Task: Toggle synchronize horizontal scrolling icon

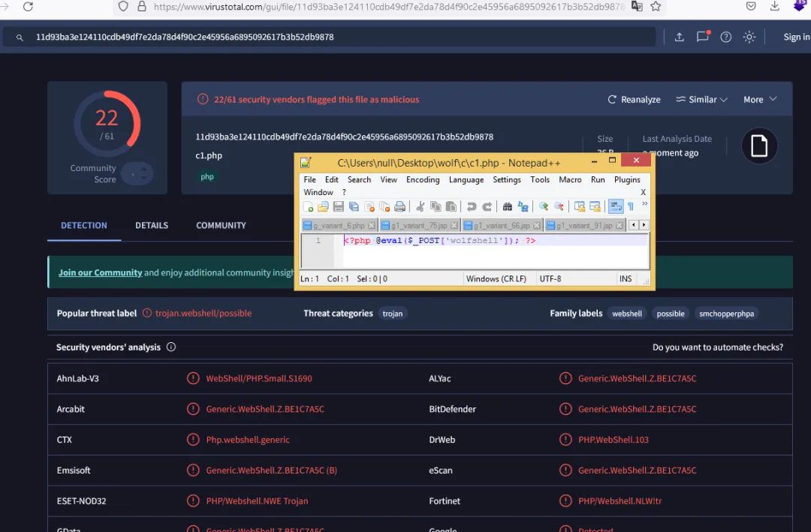Action: pos(595,207)
